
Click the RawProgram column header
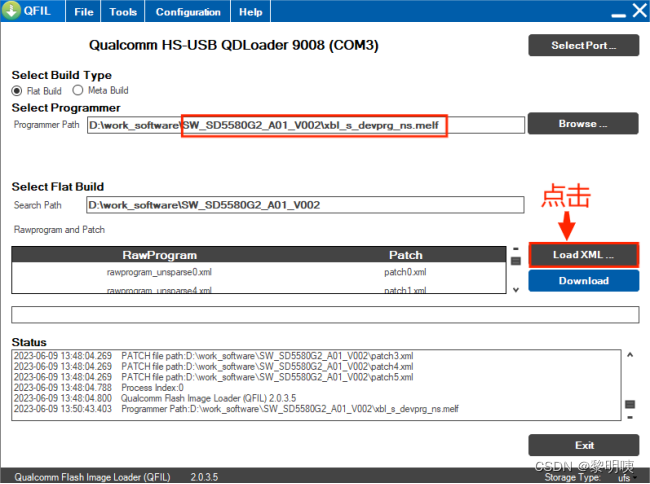tap(160, 255)
